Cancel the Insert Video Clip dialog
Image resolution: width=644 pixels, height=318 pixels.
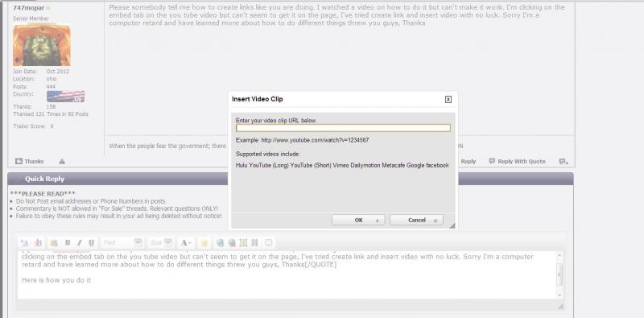pos(416,221)
